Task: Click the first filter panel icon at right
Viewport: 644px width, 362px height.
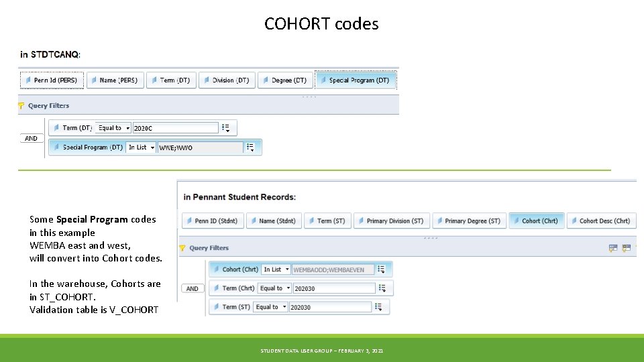Action: tap(612, 248)
